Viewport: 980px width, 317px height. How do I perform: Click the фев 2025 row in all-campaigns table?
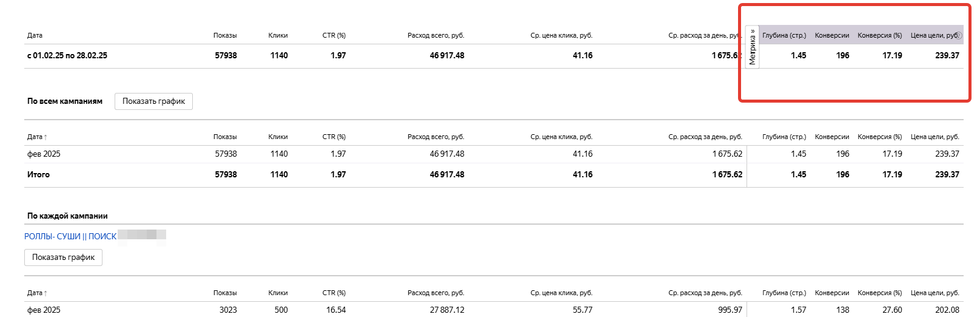point(494,154)
